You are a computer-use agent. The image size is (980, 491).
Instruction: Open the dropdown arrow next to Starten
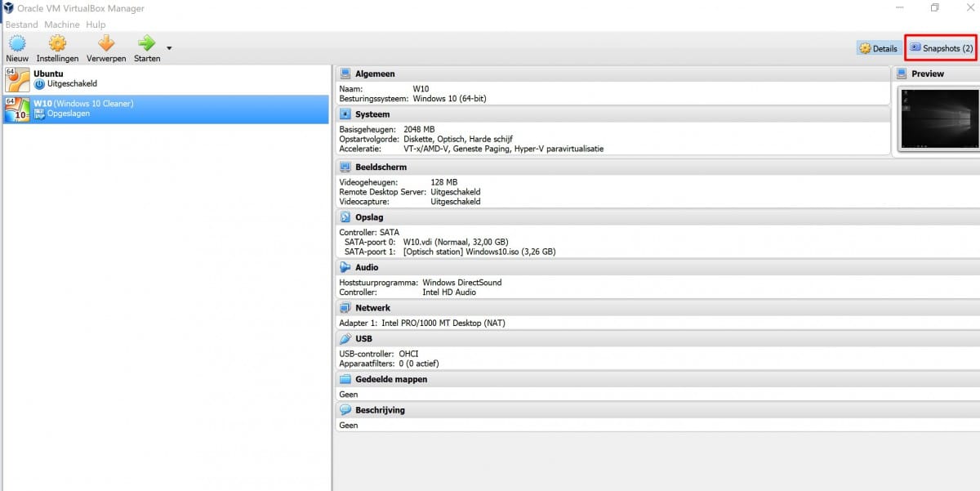click(169, 48)
